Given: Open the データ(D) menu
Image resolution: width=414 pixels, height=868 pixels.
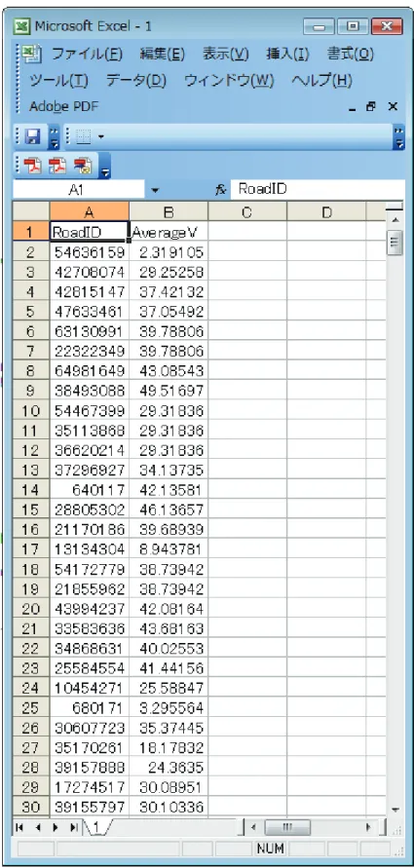Looking at the screenshot, I should point(136,81).
